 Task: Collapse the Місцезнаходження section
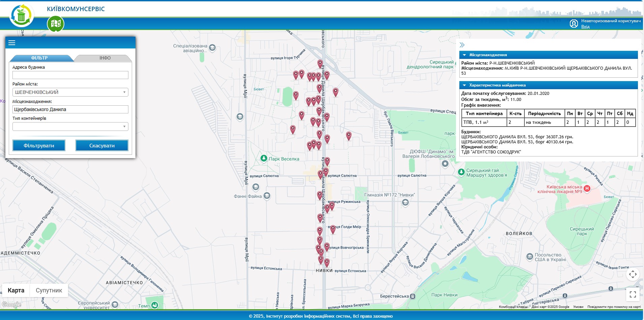pos(464,55)
